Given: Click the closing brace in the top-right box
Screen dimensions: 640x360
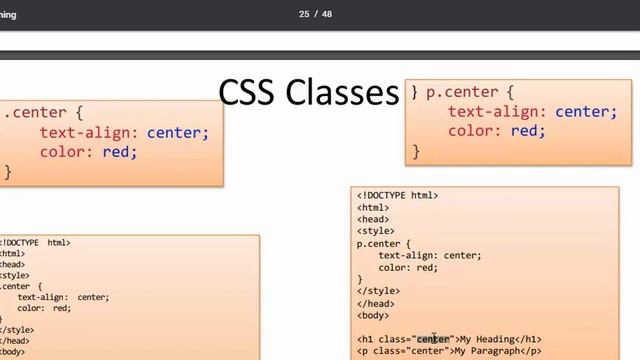Looking at the screenshot, I should coord(416,151).
